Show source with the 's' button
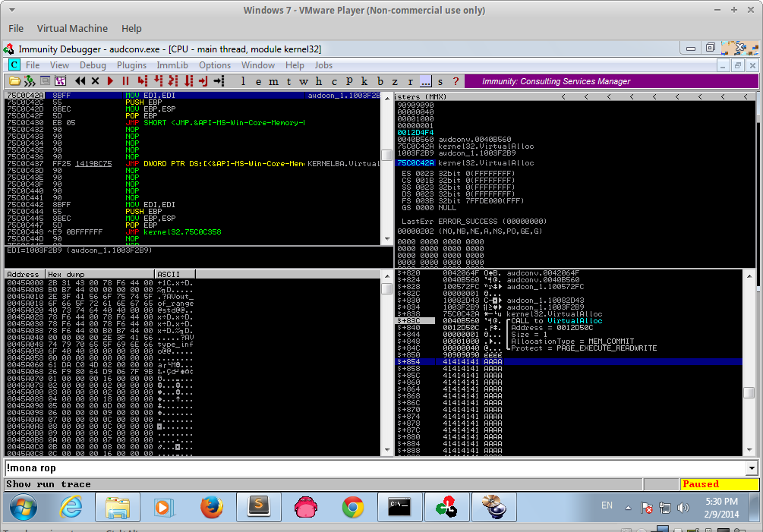The width and height of the screenshot is (763, 532). [440, 81]
